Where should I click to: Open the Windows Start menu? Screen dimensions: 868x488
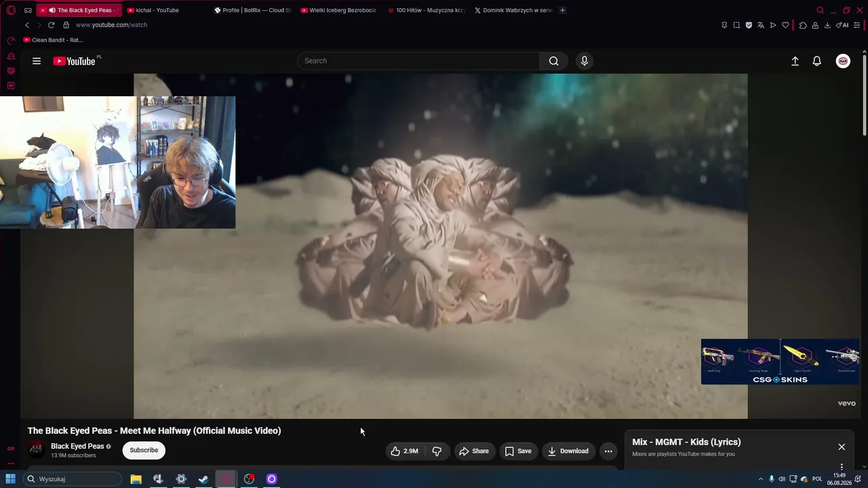click(x=11, y=479)
